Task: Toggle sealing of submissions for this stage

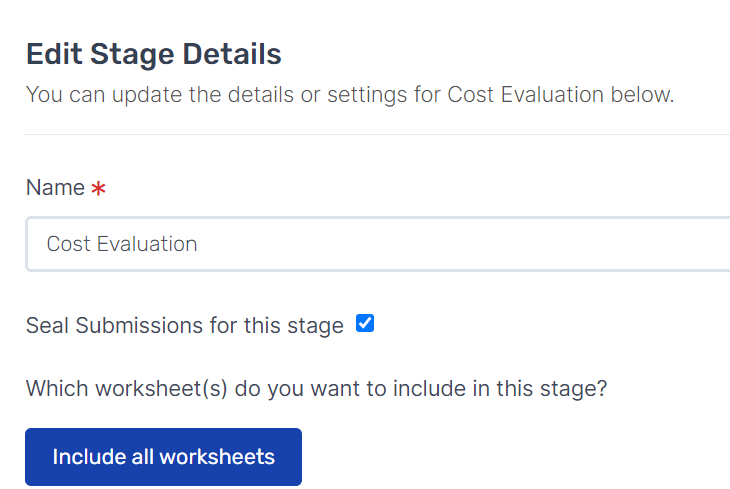Action: coord(365,323)
